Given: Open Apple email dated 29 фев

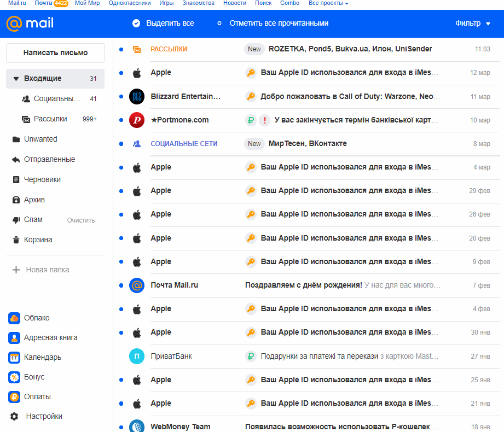Looking at the screenshot, I should [309, 191].
